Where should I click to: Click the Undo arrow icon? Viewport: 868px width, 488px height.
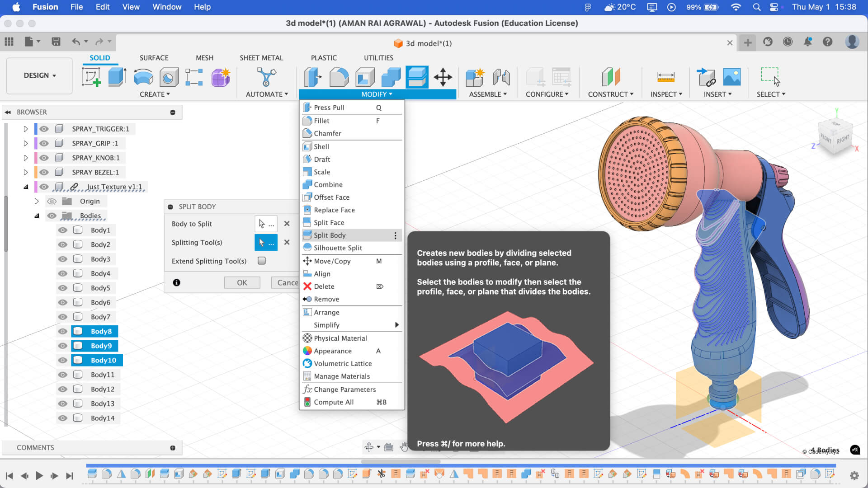76,42
